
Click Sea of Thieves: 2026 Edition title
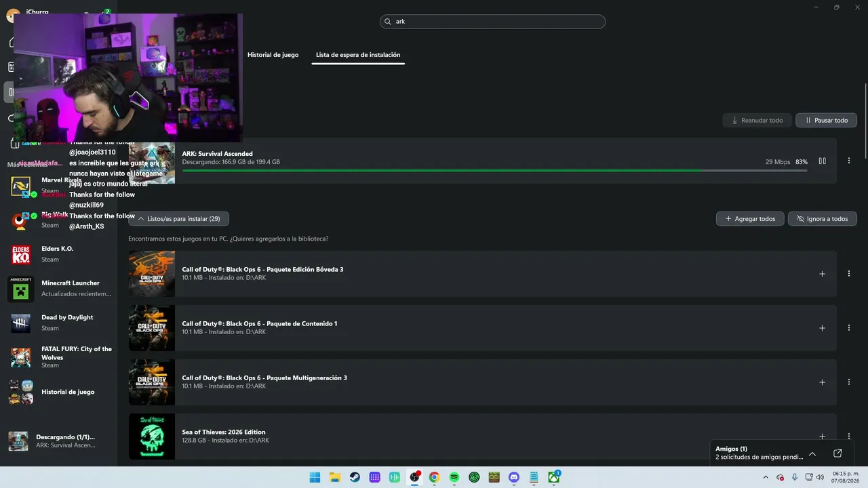[x=224, y=432]
